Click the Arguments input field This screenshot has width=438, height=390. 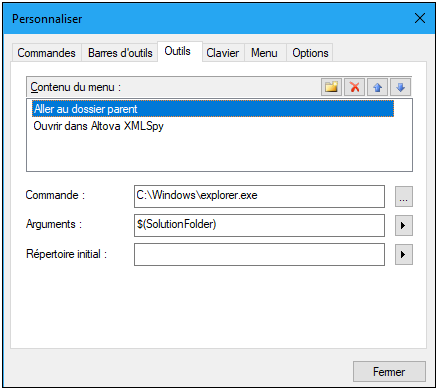click(259, 225)
